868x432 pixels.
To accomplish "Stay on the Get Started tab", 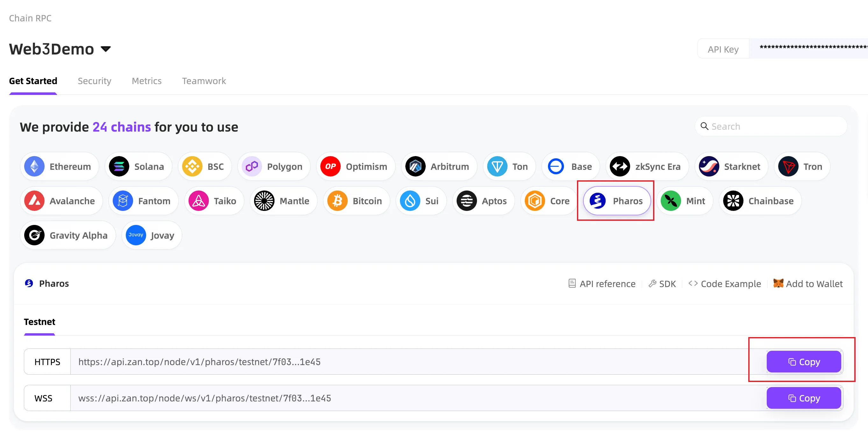I will [33, 81].
